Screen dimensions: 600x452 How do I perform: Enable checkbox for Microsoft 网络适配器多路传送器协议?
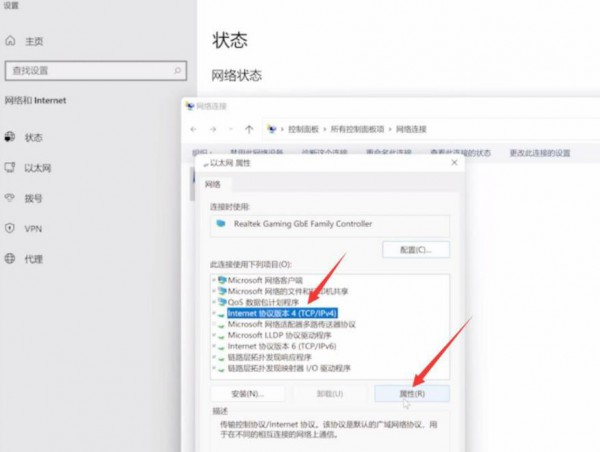pos(214,324)
